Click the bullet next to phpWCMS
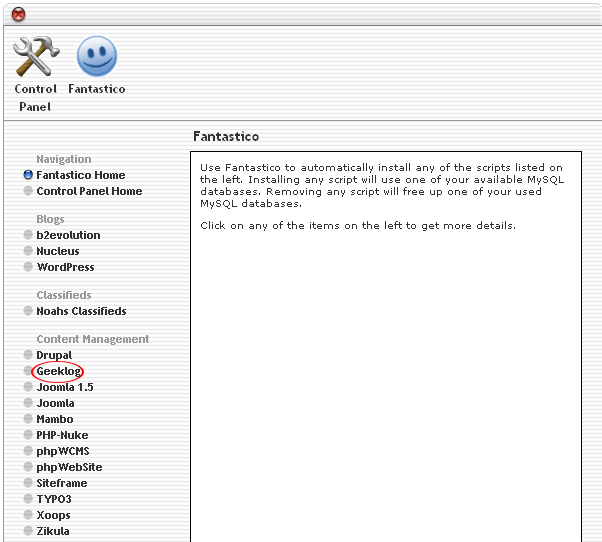Screen dimensions: 602x542 tap(28, 451)
